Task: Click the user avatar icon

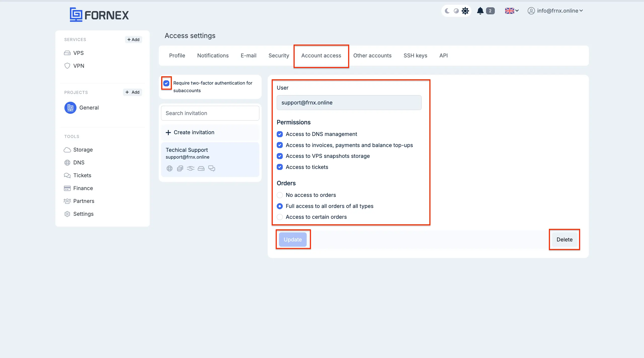Action: pos(531,11)
